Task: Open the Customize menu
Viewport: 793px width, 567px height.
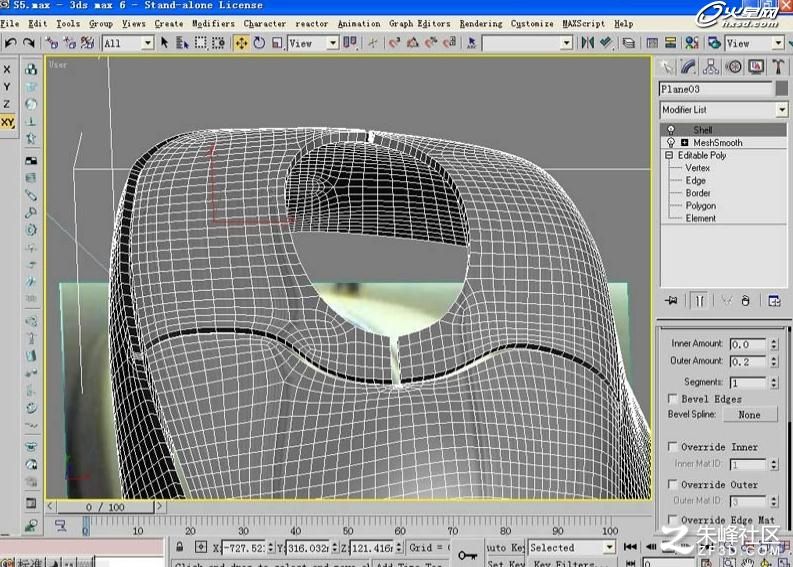Action: click(x=532, y=23)
